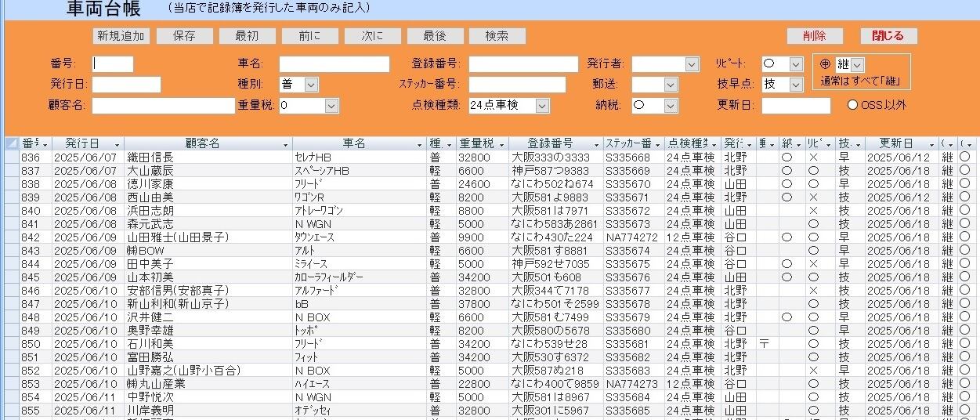Open the 重量税 dropdown

331,105
